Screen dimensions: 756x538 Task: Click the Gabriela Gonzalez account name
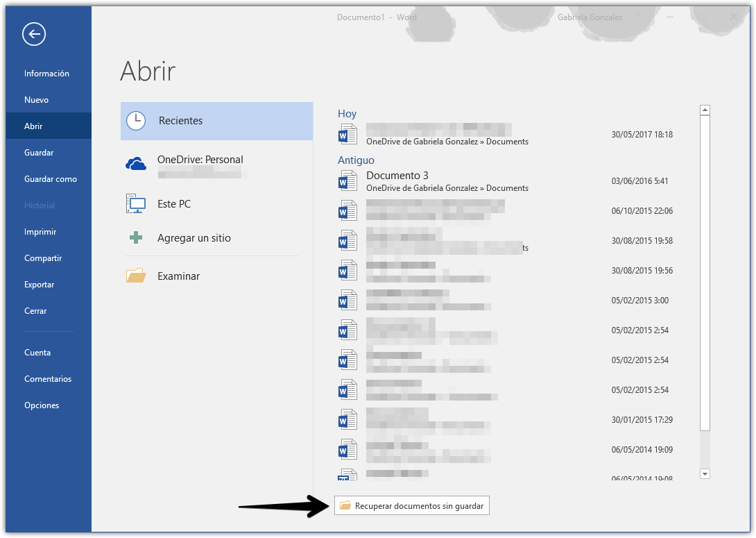(590, 17)
